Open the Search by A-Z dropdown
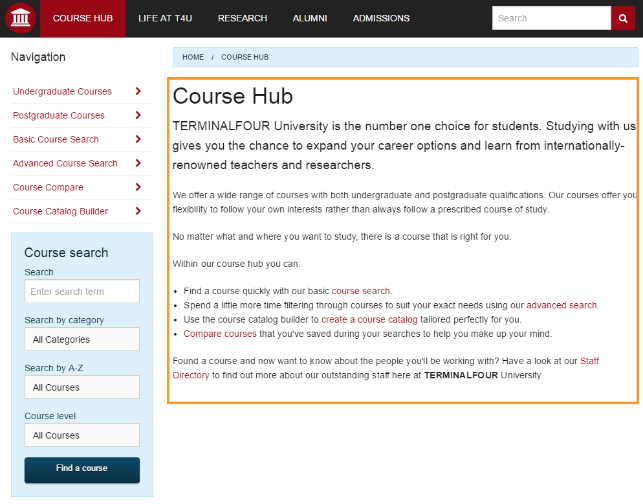 (x=82, y=387)
